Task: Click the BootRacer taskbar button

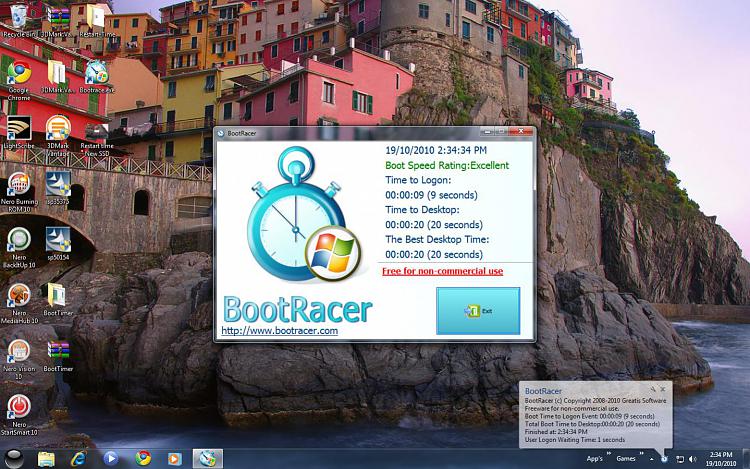Action: [x=208, y=458]
